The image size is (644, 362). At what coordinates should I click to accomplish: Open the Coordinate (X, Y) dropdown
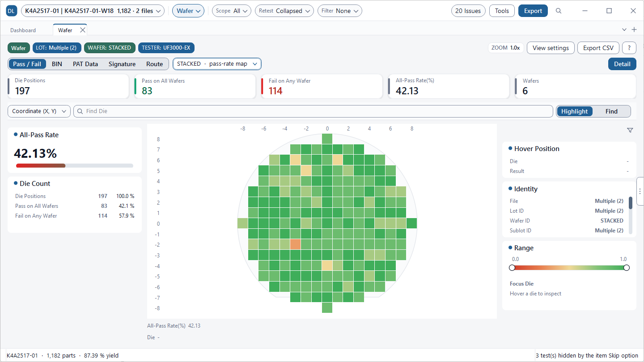coord(39,111)
